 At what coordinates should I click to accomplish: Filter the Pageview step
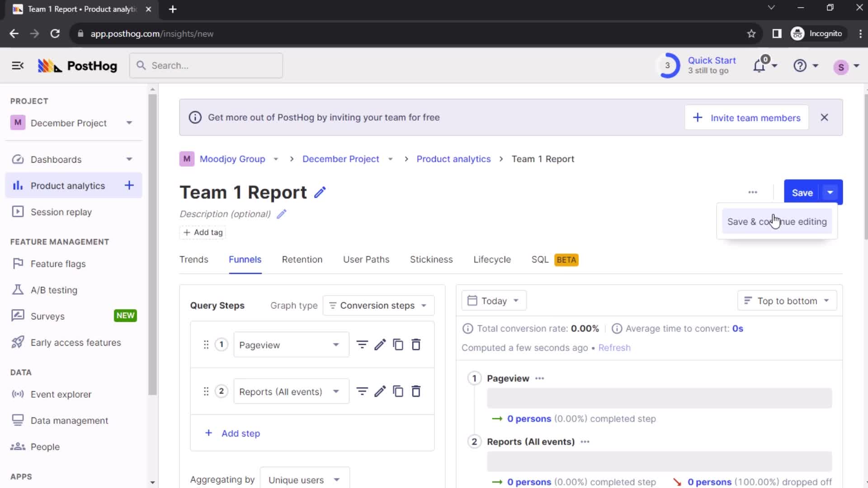pyautogui.click(x=362, y=345)
